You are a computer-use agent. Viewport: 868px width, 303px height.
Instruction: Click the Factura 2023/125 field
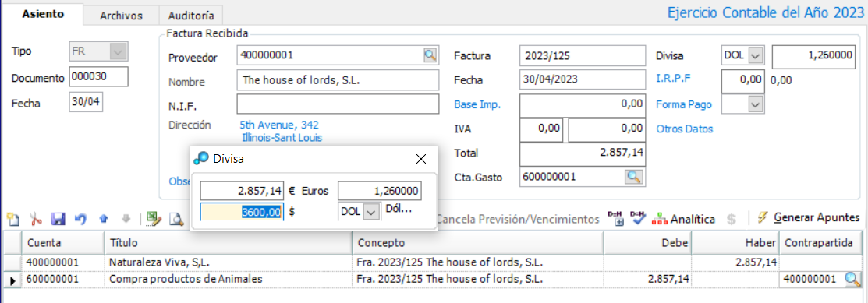point(583,55)
